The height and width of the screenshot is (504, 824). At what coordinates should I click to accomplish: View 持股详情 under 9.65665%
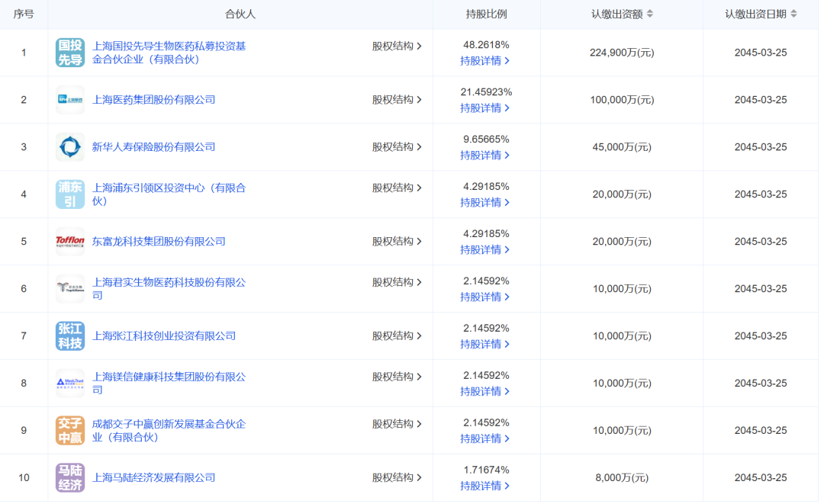[484, 156]
